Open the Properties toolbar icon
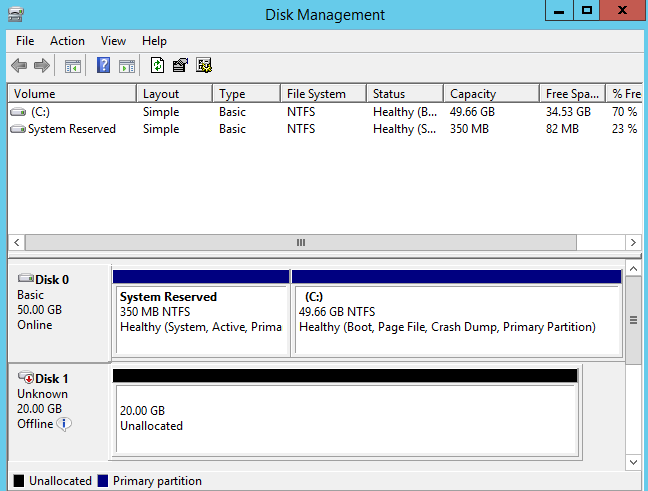The width and height of the screenshot is (648, 491). click(180, 66)
